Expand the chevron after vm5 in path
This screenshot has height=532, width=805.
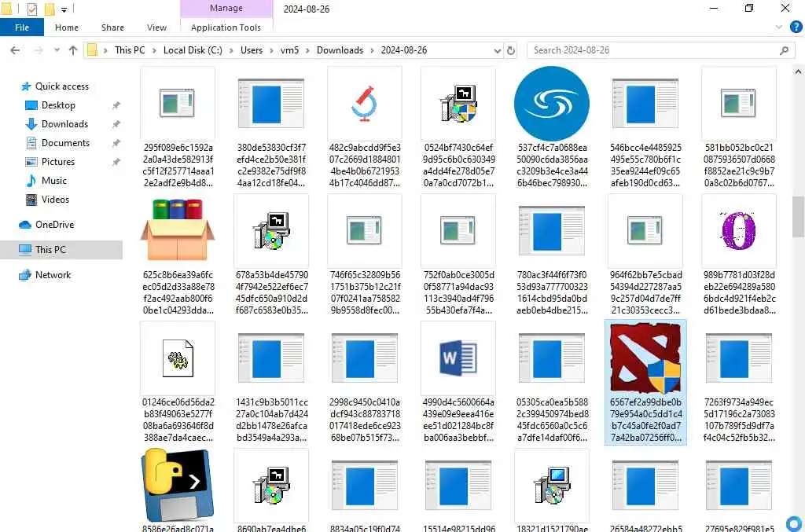pos(307,50)
